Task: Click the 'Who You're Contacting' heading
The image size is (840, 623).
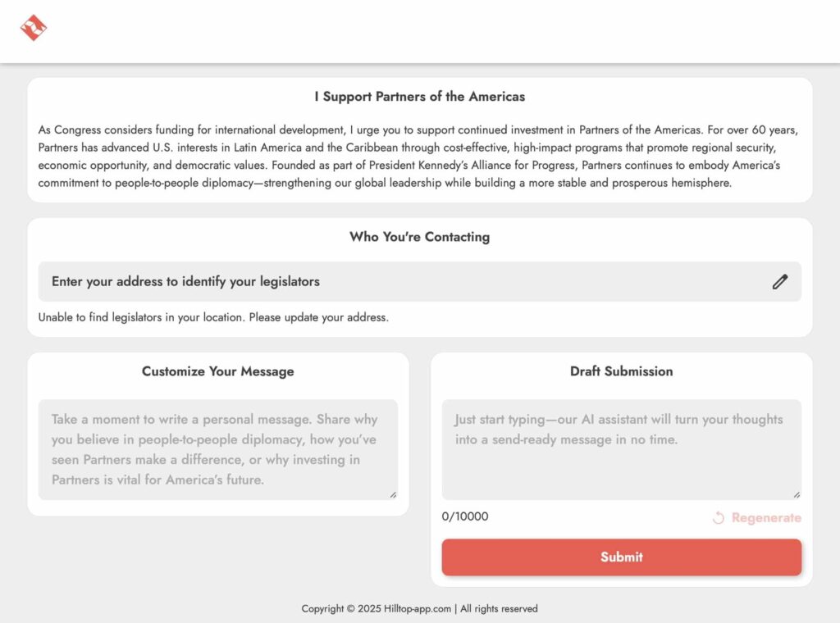Action: pyautogui.click(x=419, y=237)
